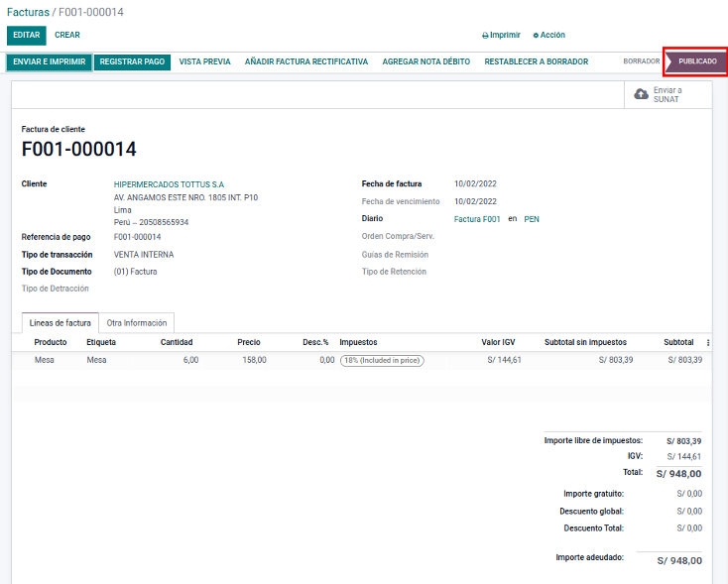Click the gear icon beside Acción

point(536,35)
